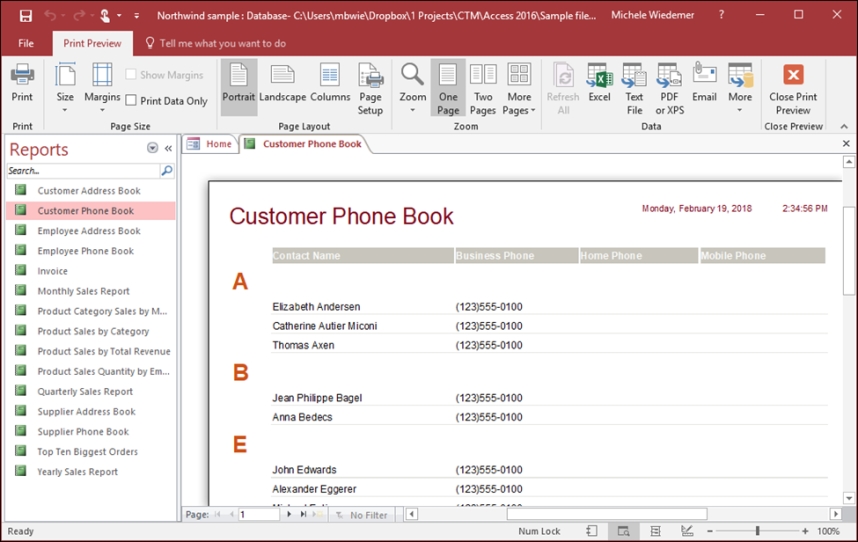Switch to Two Pages view
The image size is (858, 542).
click(483, 89)
